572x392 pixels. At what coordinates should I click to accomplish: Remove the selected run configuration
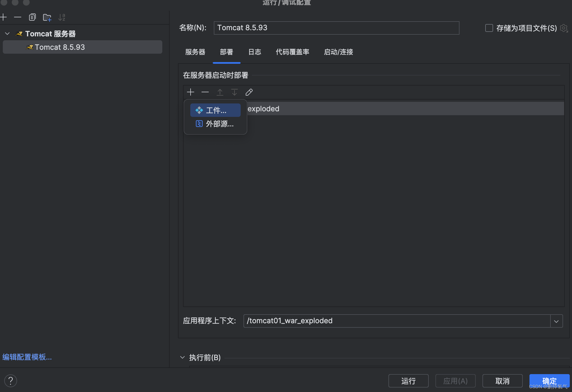pos(18,17)
